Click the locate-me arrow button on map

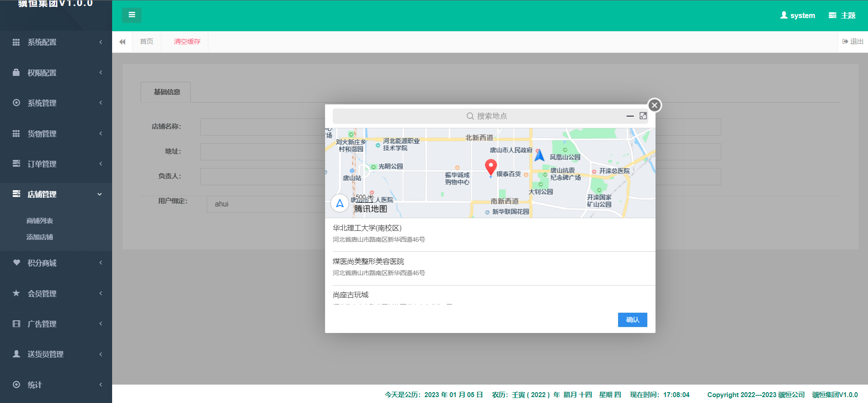340,203
